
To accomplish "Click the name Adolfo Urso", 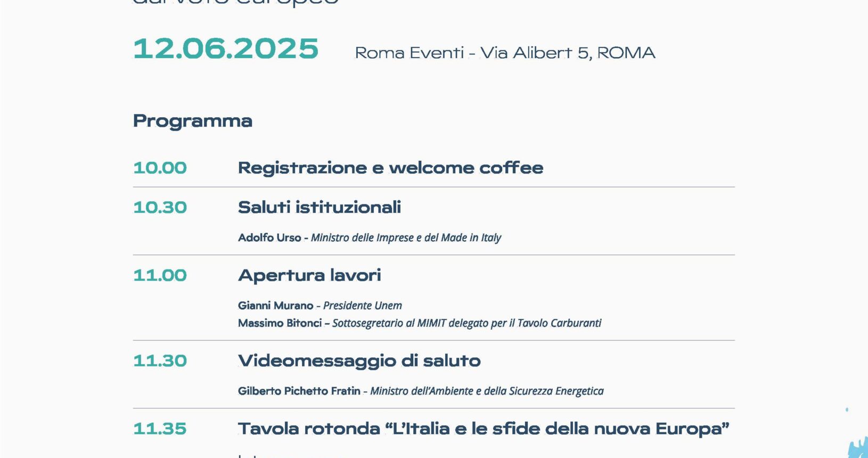I will click(269, 238).
